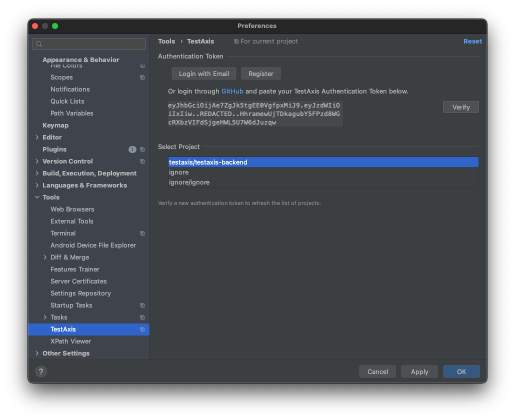Click the Verify token button
The width and height of the screenshot is (515, 420).
click(x=461, y=107)
